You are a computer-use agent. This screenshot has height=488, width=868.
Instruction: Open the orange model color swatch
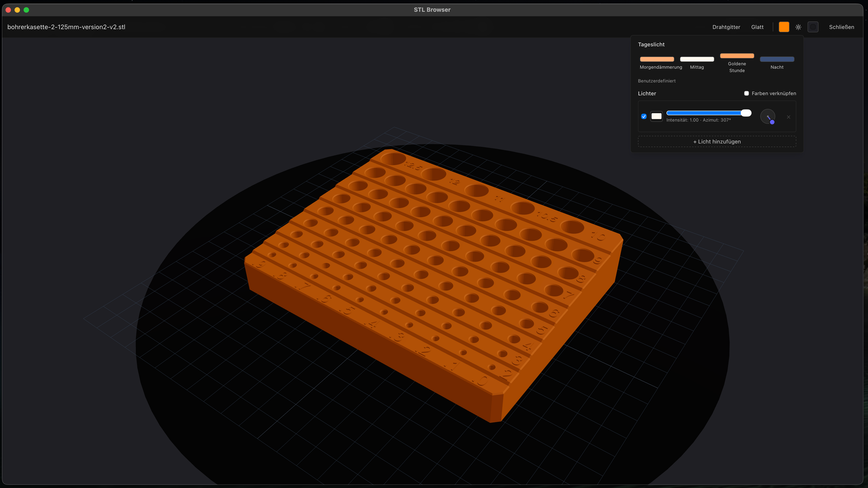pyautogui.click(x=784, y=27)
